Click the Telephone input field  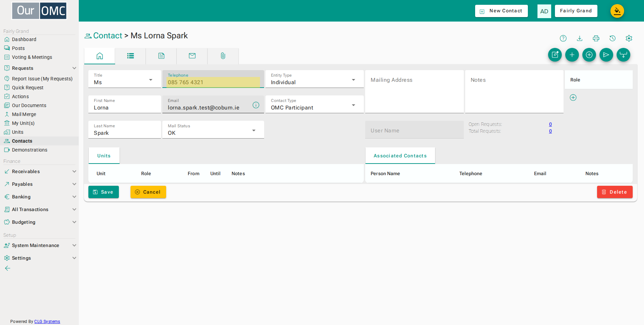[x=213, y=82]
